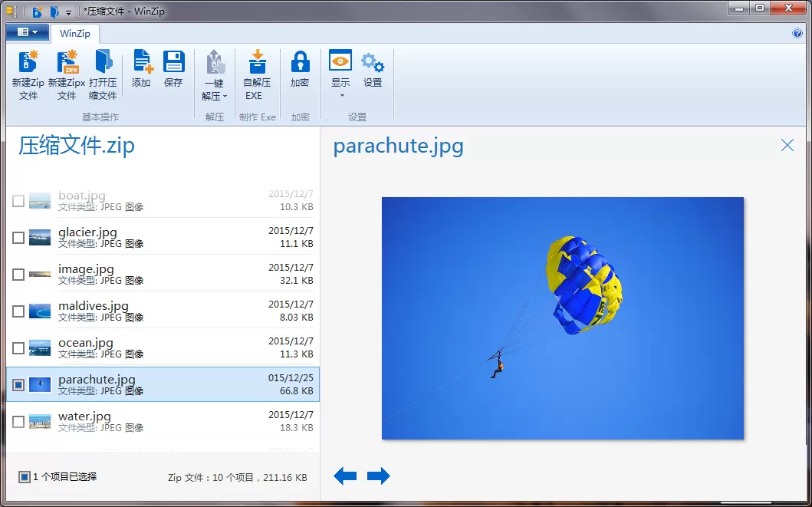Check the maldives.jpg checkbox
812x507 pixels.
18,311
